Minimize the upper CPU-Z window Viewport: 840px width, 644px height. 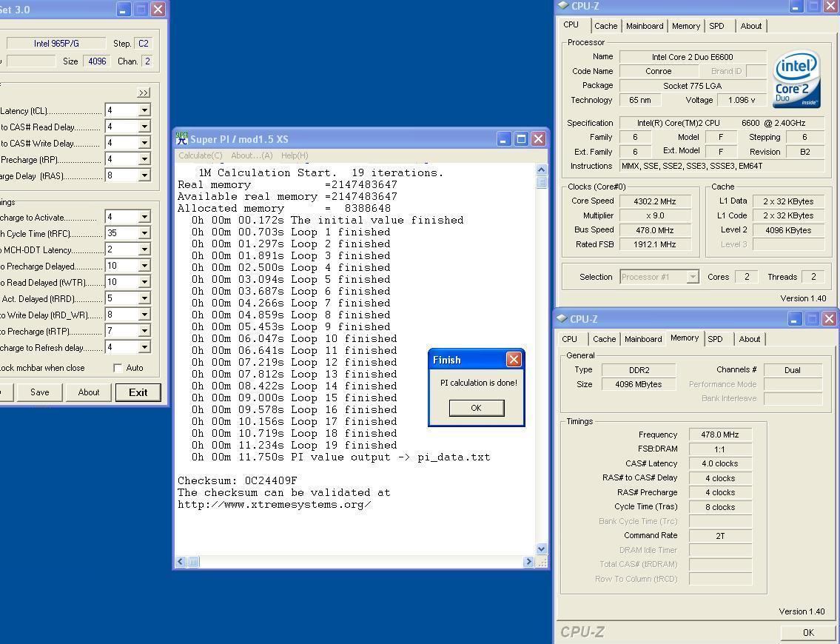[x=796, y=6]
